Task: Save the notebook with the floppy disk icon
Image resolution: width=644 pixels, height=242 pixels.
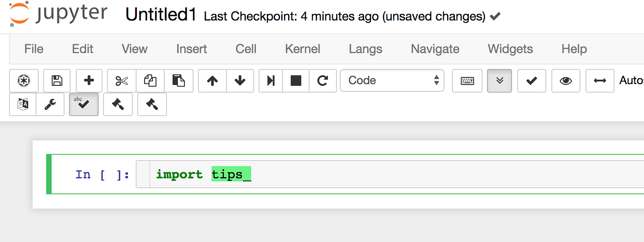Action: click(57, 81)
